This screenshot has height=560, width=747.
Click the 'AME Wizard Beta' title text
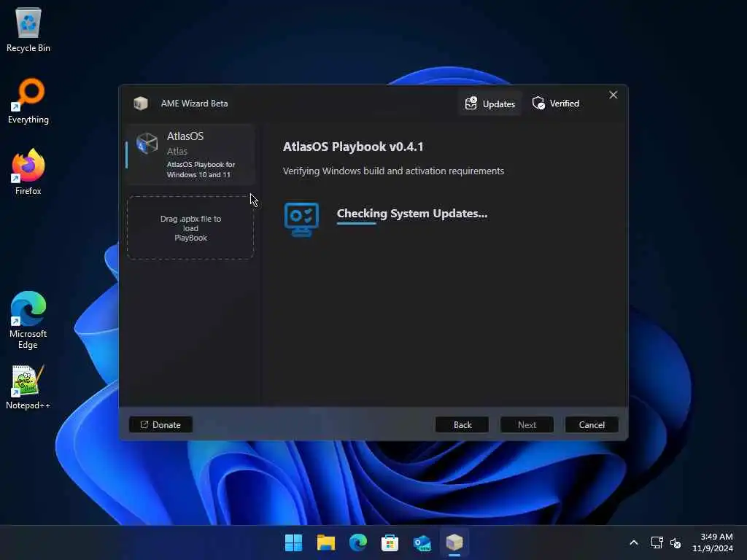(x=194, y=104)
